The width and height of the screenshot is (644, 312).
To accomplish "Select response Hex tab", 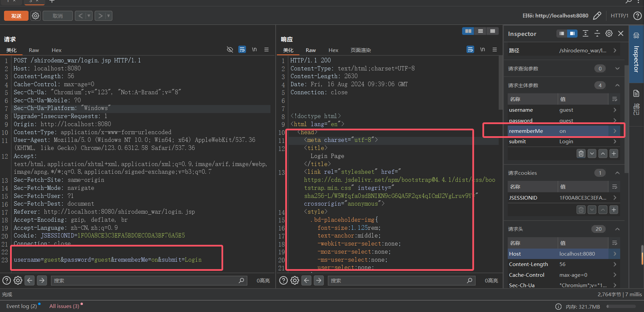I will 333,50.
